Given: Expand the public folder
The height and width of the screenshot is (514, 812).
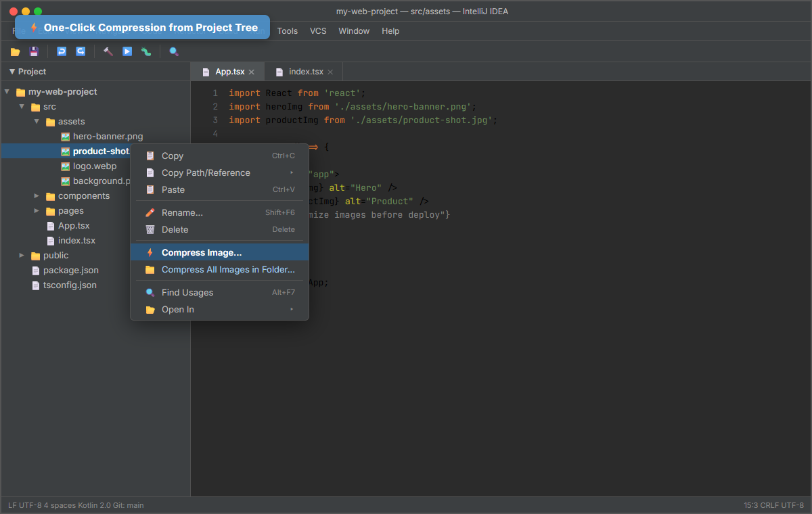Looking at the screenshot, I should coord(21,255).
